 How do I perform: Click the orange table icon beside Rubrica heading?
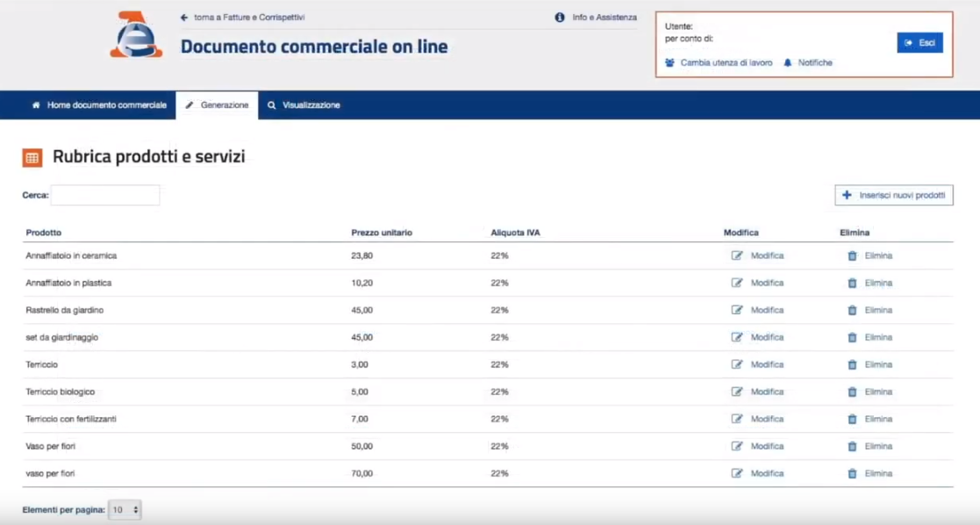coord(32,158)
